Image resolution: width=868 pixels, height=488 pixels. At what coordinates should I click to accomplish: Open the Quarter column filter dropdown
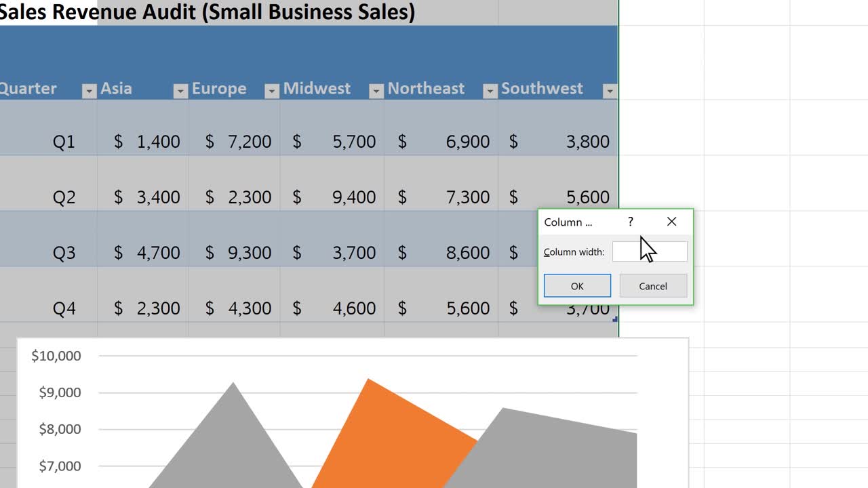[89, 91]
